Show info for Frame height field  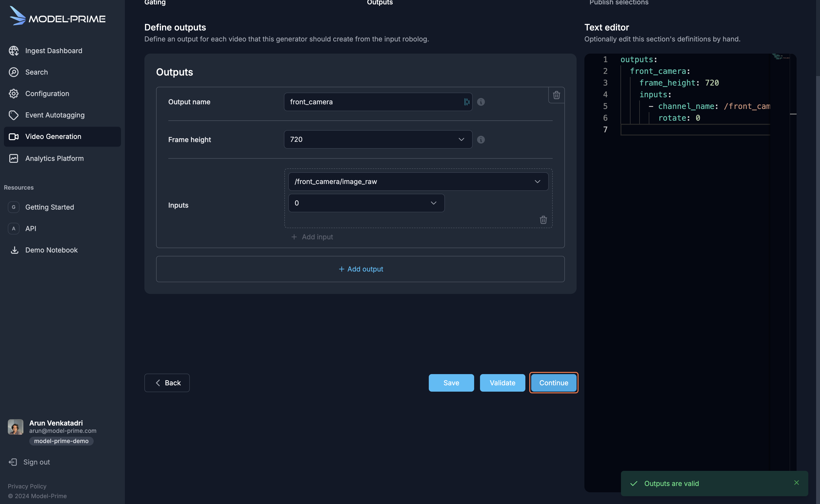(481, 140)
